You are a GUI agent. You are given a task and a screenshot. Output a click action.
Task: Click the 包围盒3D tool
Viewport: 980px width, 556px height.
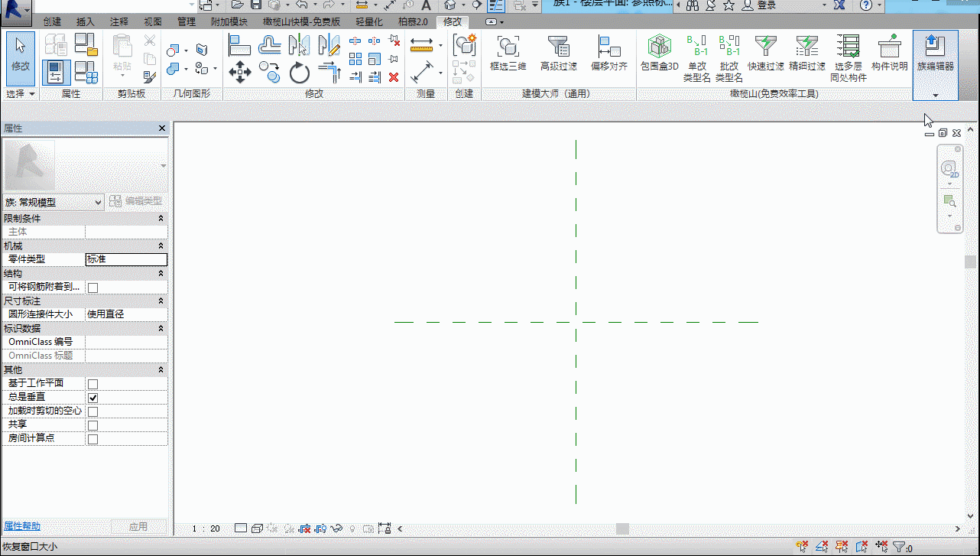[x=659, y=53]
